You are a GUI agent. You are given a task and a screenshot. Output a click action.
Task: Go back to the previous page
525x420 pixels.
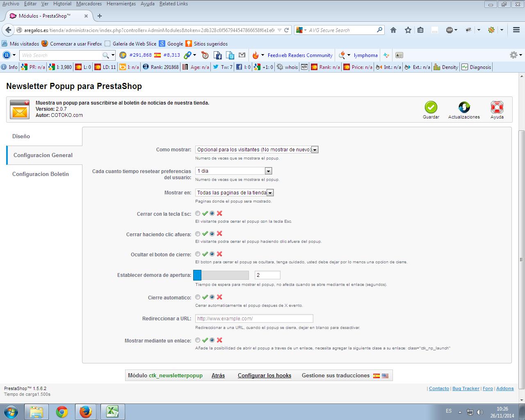[x=8, y=30]
